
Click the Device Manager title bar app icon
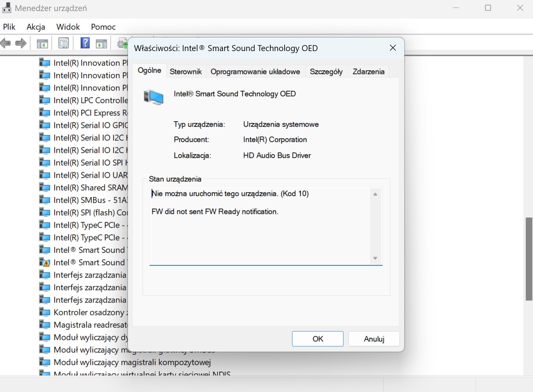click(6, 8)
